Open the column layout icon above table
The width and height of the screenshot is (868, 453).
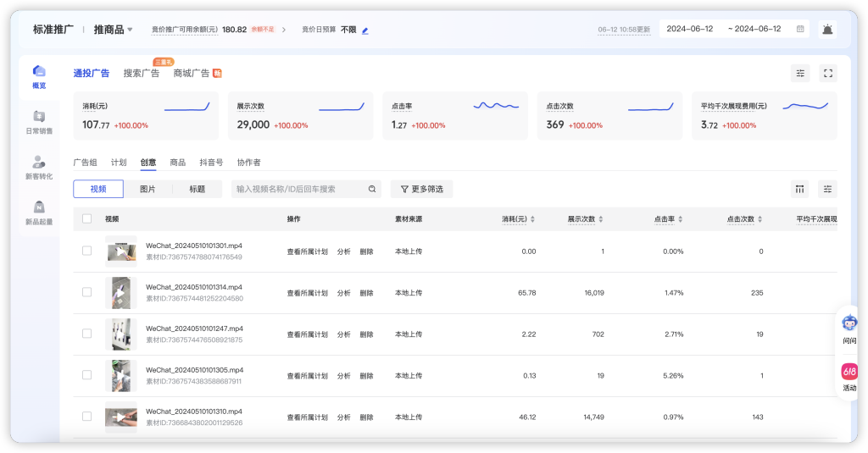800,189
